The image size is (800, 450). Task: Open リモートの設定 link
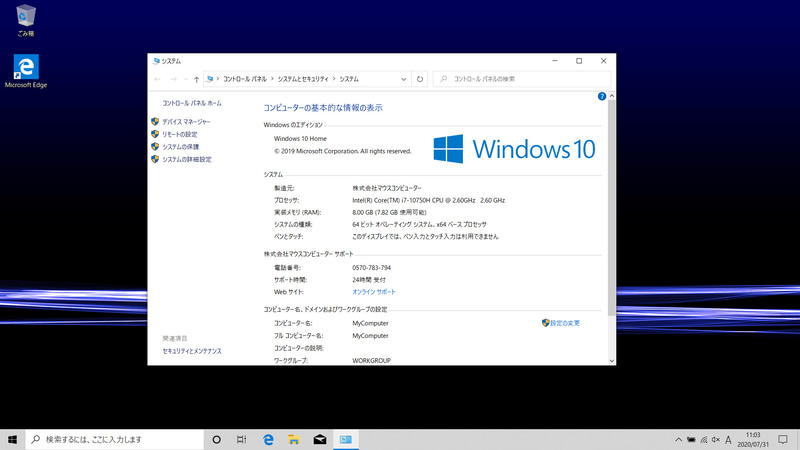pos(180,134)
